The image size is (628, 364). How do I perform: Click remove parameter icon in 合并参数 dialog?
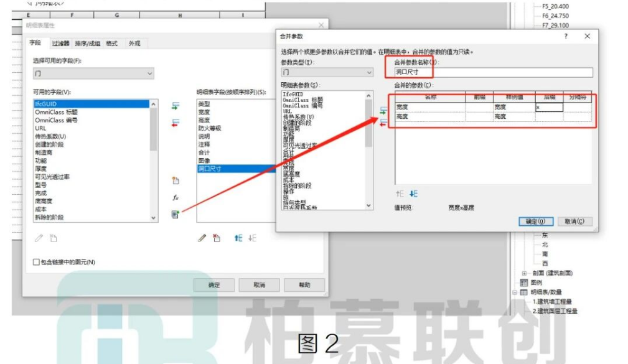coord(383,123)
